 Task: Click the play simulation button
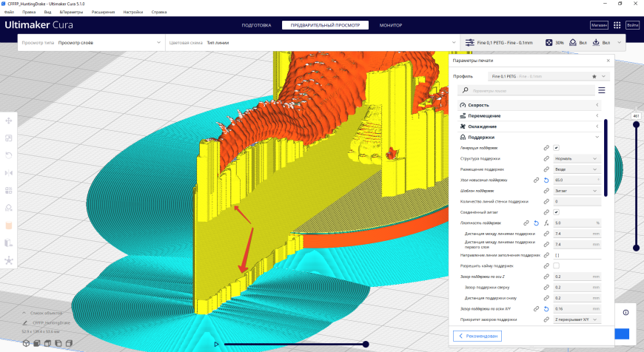point(215,344)
